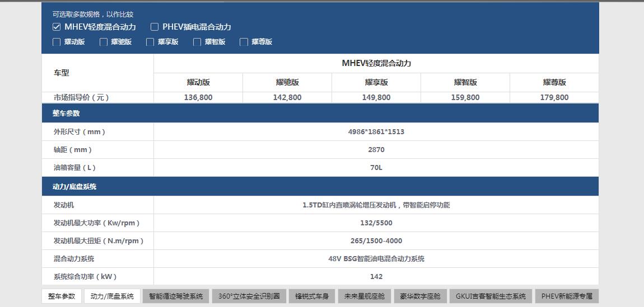Viewport: 644px width, 307px height.
Task: Click the torque value 265/1500-4000
Action: (x=376, y=241)
